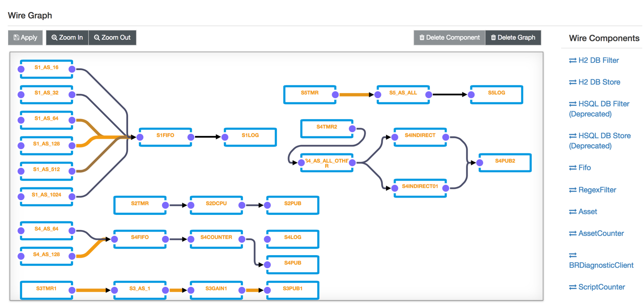Click the input port of S2PUB
The height and width of the screenshot is (304, 644).
tap(267, 205)
